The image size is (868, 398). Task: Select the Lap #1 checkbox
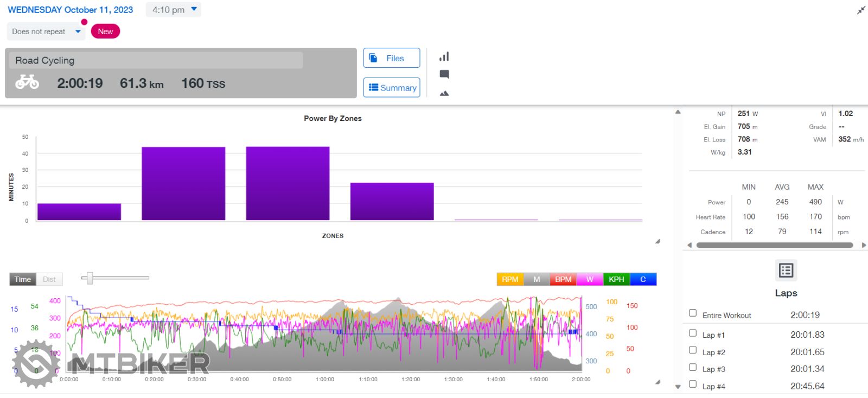click(693, 333)
